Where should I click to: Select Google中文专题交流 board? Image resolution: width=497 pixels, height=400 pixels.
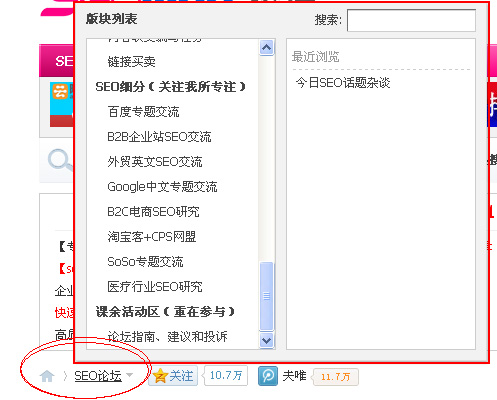162,187
